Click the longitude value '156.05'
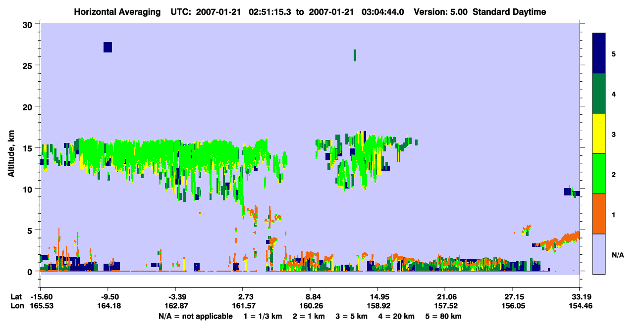Image resolution: width=644 pixels, height=330 pixels. click(512, 306)
